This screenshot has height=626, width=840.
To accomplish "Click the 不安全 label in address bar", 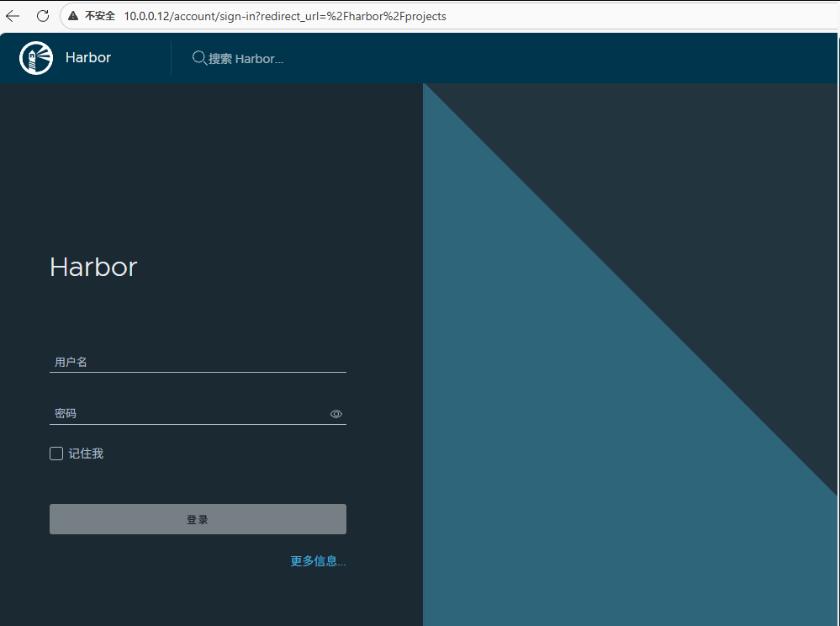I will 100,16.
